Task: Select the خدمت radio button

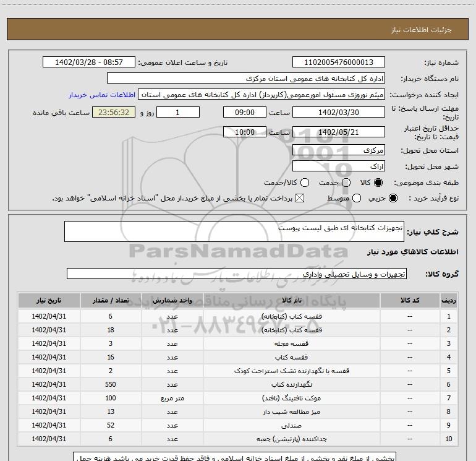Action: pyautogui.click(x=346, y=183)
